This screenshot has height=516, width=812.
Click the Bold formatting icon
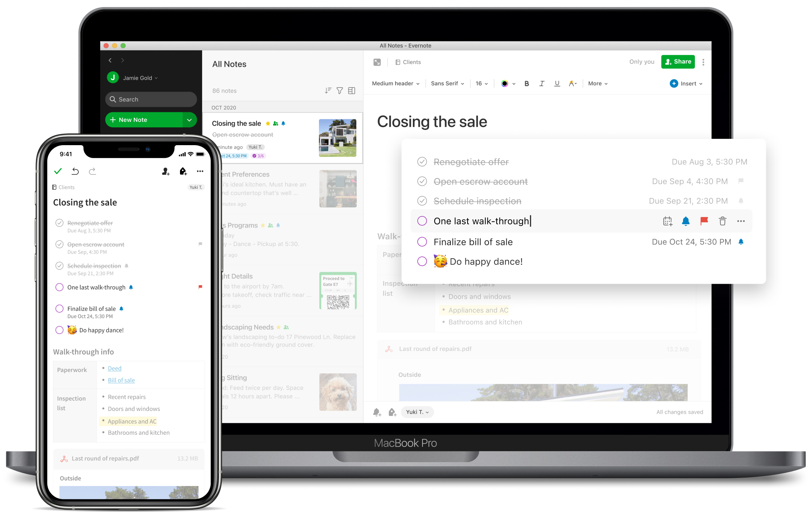(x=524, y=83)
